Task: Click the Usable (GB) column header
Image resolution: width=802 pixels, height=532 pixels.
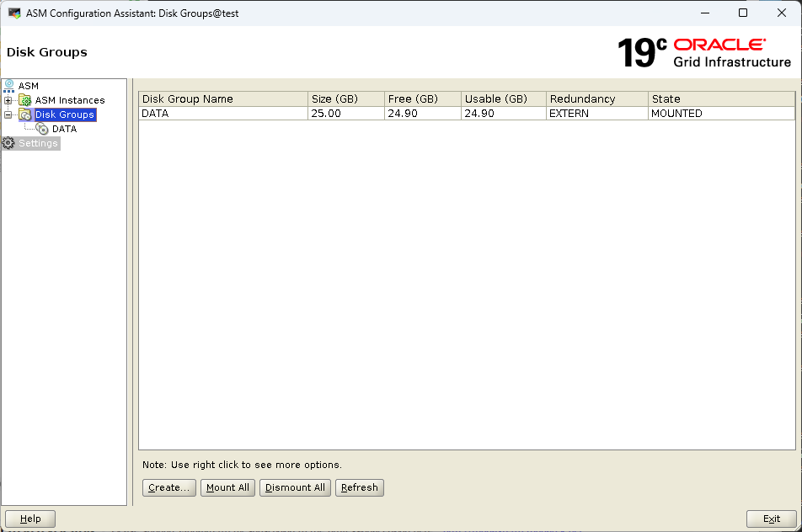Action: (504, 98)
